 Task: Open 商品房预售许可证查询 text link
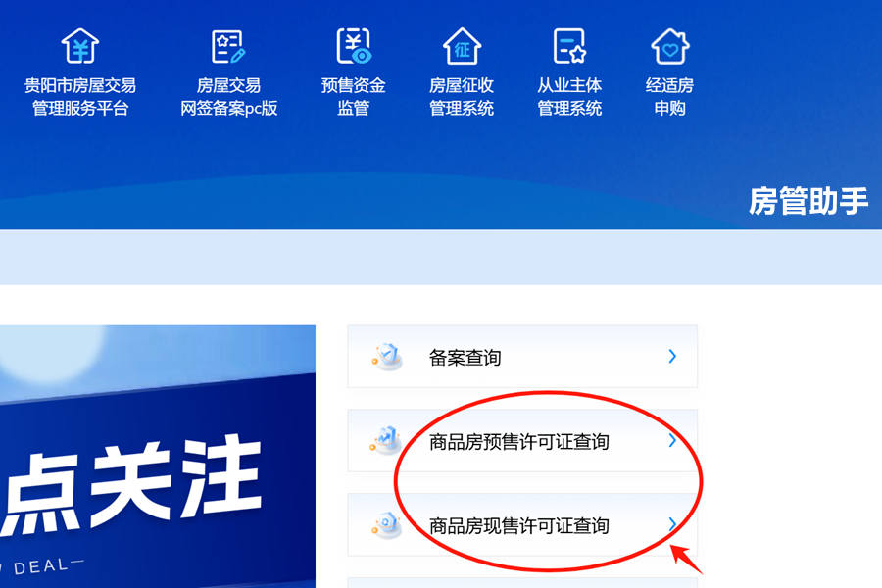[518, 442]
